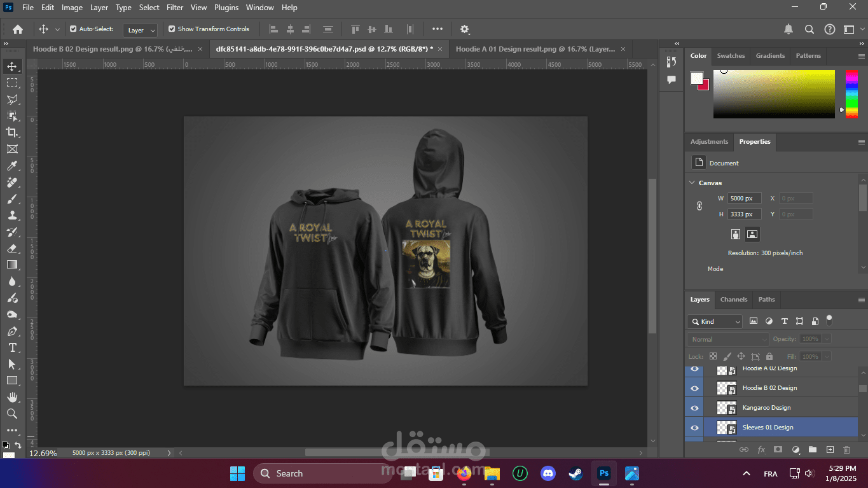This screenshot has width=868, height=488.
Task: Open the Filter menu
Action: (175, 8)
